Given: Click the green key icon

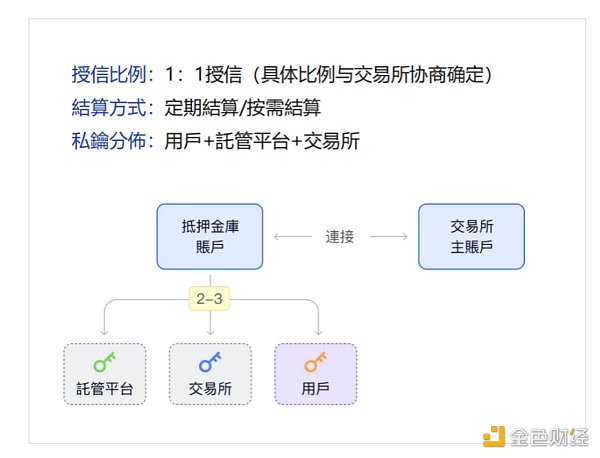Looking at the screenshot, I should (x=104, y=362).
